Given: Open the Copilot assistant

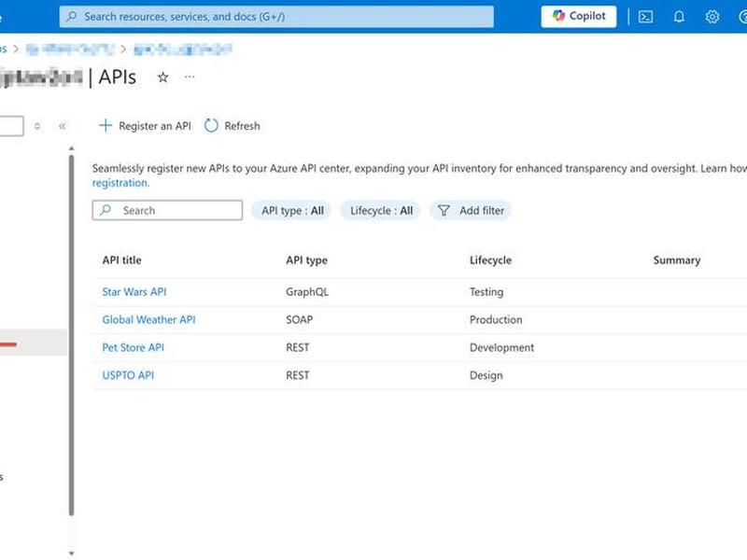Looking at the screenshot, I should [578, 16].
